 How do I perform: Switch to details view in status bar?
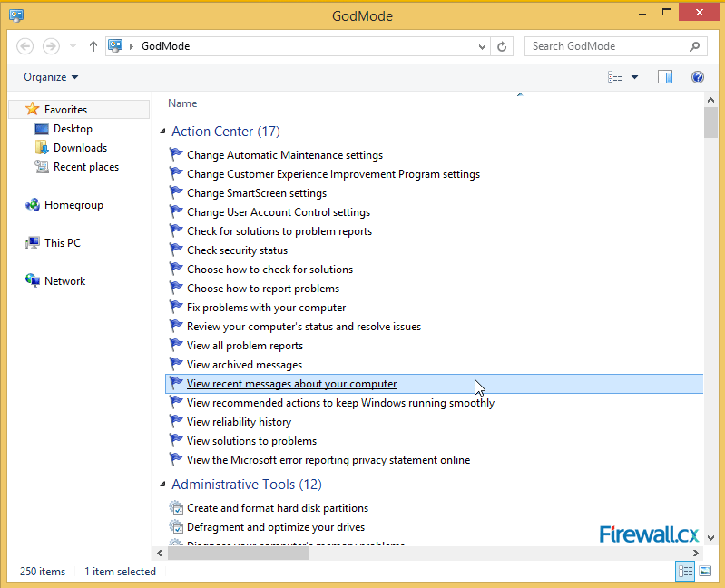pyautogui.click(x=685, y=571)
